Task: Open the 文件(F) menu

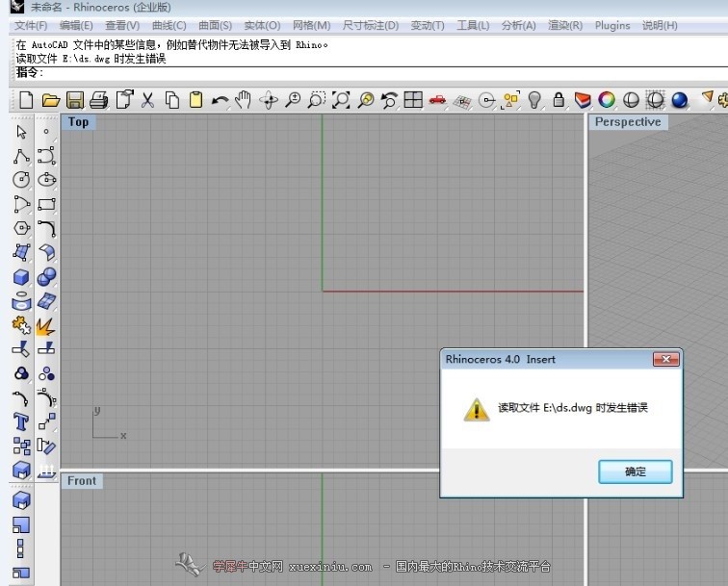Action: tap(31, 26)
